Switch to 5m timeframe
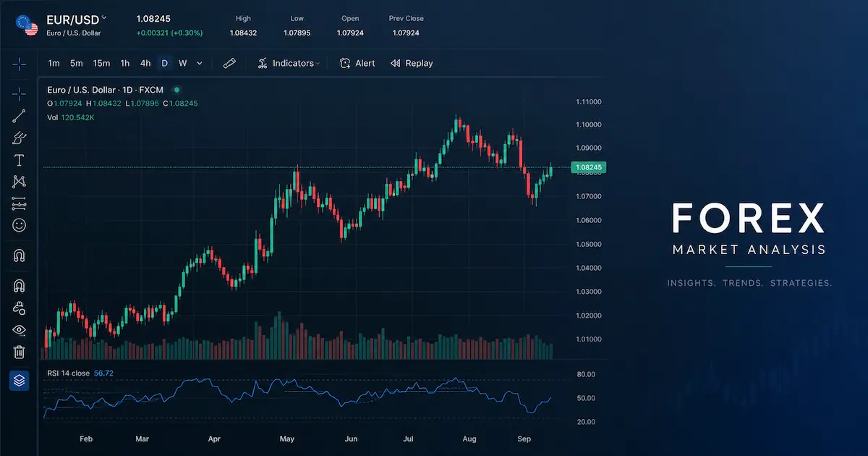 click(x=77, y=64)
